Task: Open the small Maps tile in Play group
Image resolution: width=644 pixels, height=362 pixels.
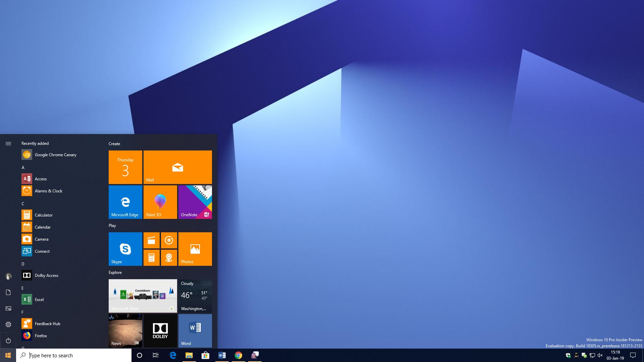Action: tap(169, 258)
